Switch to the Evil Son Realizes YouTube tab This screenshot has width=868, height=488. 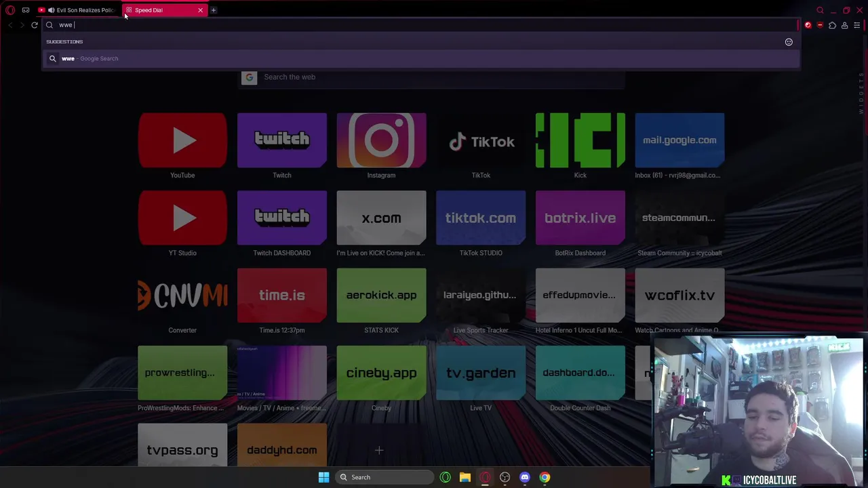point(78,10)
